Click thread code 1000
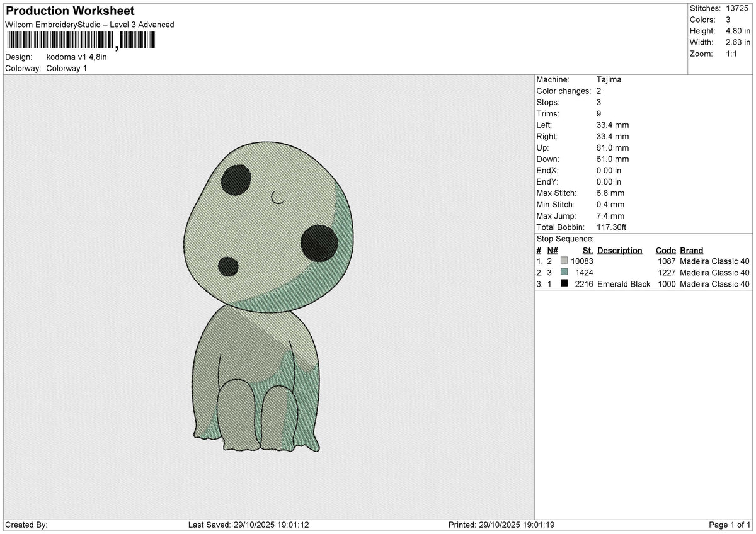Image resolution: width=756 pixels, height=534 pixels. pyautogui.click(x=667, y=284)
